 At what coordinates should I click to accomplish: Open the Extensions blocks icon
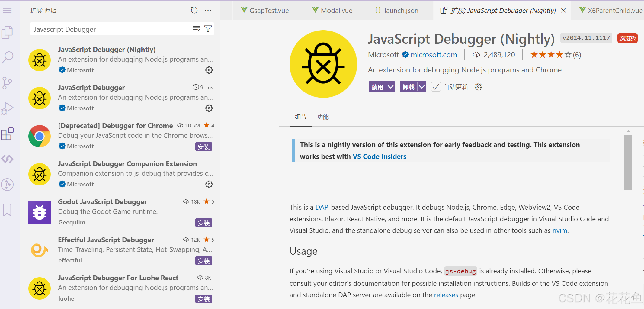coord(7,134)
